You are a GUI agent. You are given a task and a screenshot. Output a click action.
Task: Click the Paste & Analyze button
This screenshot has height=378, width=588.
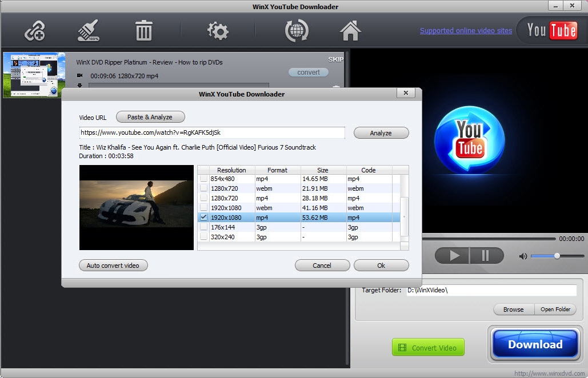click(150, 116)
